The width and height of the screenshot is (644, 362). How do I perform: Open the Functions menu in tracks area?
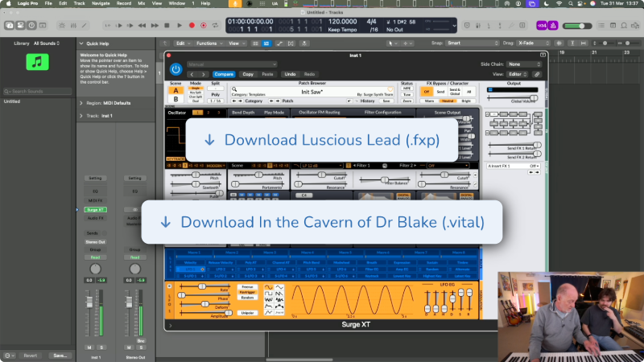[x=208, y=43]
